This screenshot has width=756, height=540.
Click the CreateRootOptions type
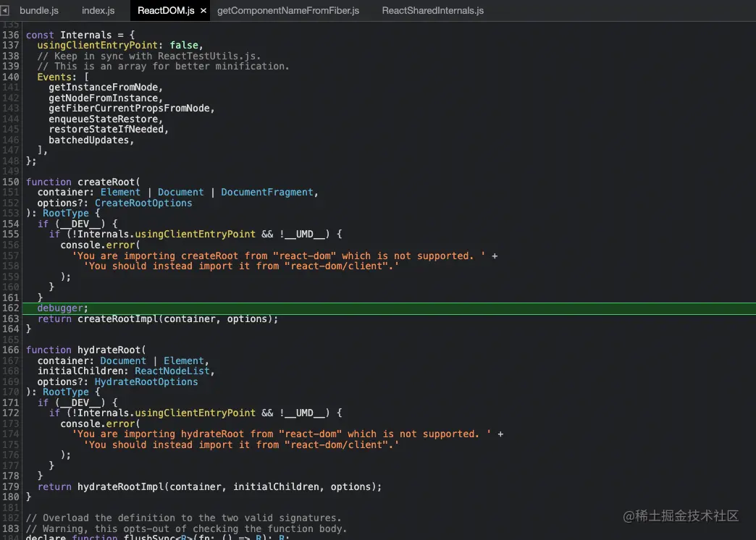point(143,203)
